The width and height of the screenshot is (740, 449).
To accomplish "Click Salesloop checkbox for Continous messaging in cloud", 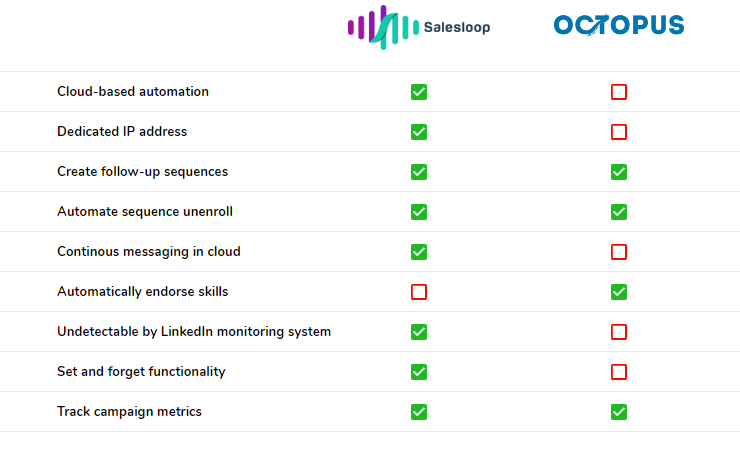I will coord(419,252).
